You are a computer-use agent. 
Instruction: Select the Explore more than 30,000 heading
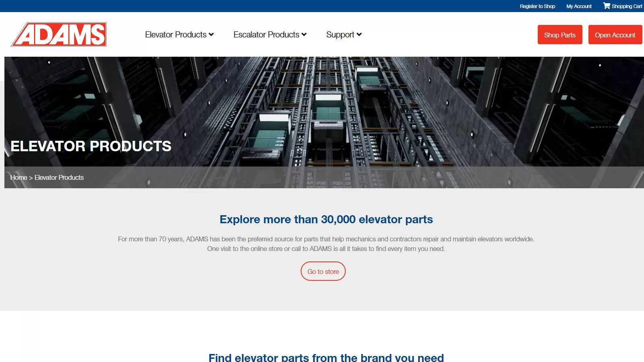326,219
